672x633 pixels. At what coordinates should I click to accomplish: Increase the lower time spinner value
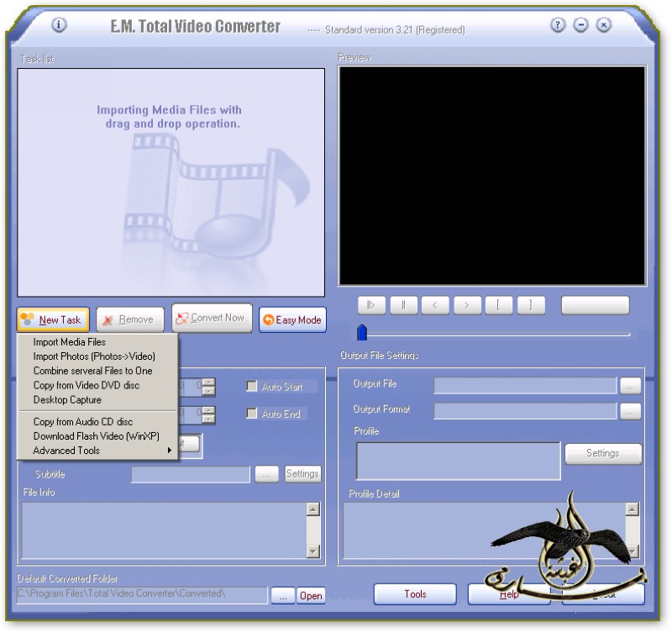(208, 410)
